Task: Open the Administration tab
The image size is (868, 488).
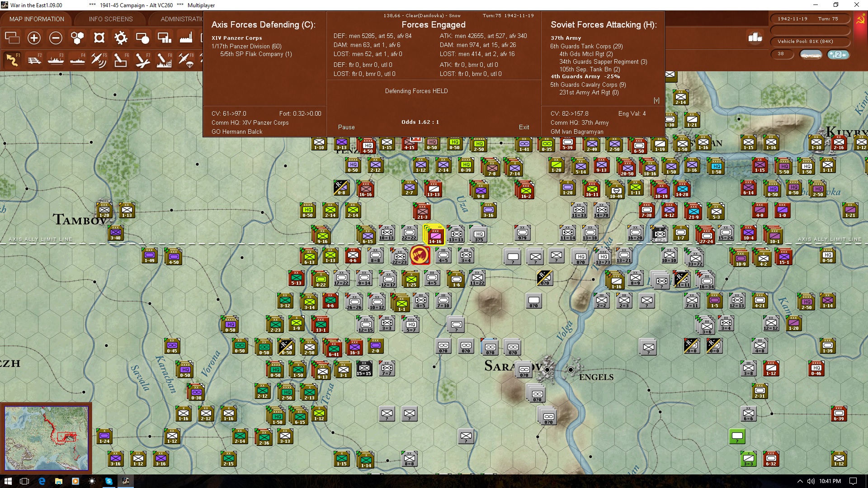Action: pos(182,19)
